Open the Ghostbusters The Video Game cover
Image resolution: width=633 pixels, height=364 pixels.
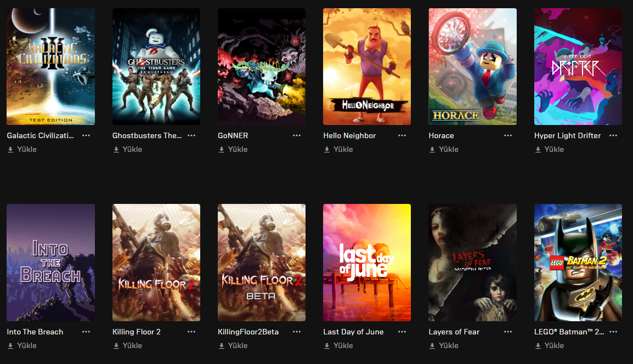coord(156,66)
